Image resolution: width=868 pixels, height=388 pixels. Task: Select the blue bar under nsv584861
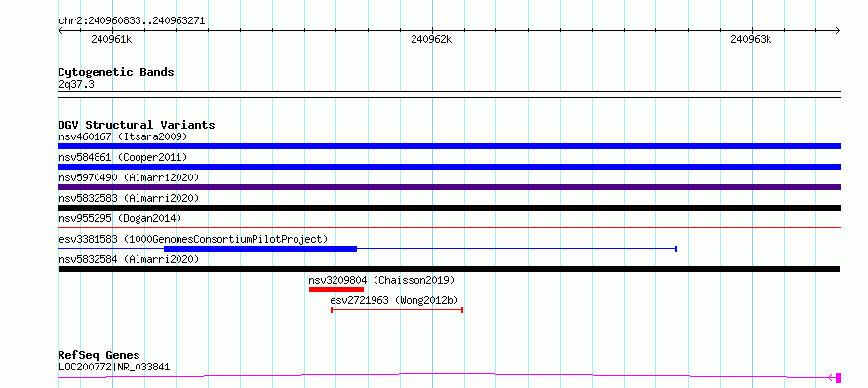(449, 167)
